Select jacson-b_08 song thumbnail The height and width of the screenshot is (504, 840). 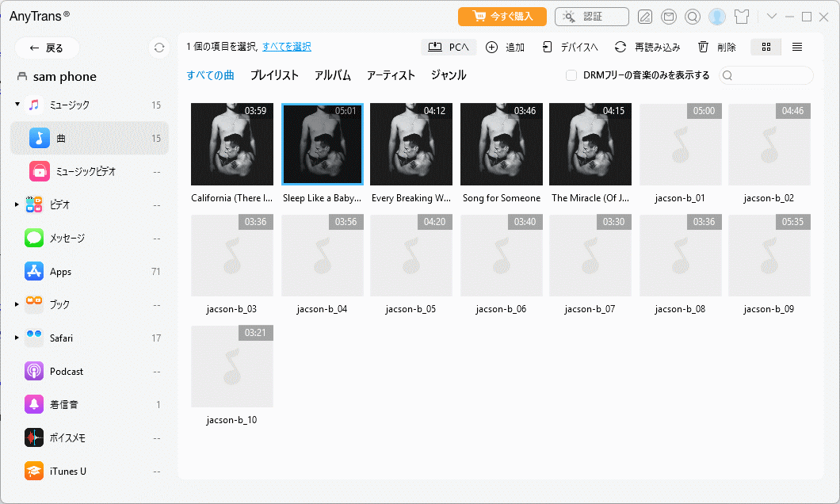coord(681,255)
